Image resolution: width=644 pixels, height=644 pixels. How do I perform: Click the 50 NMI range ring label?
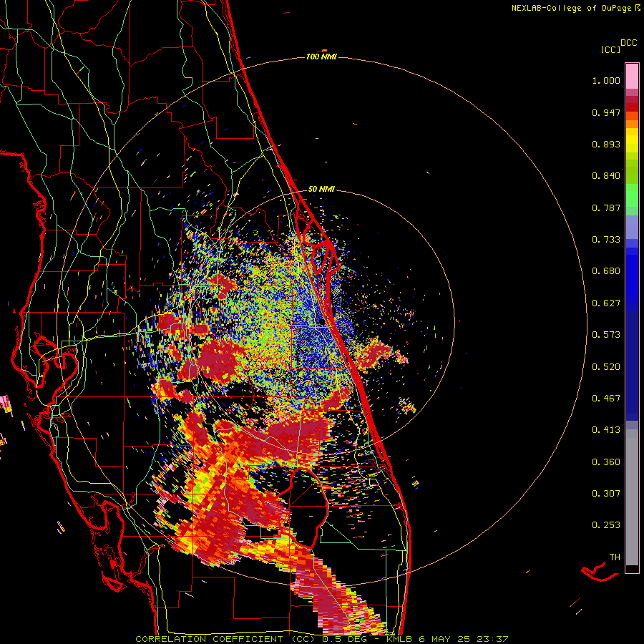[x=321, y=190]
